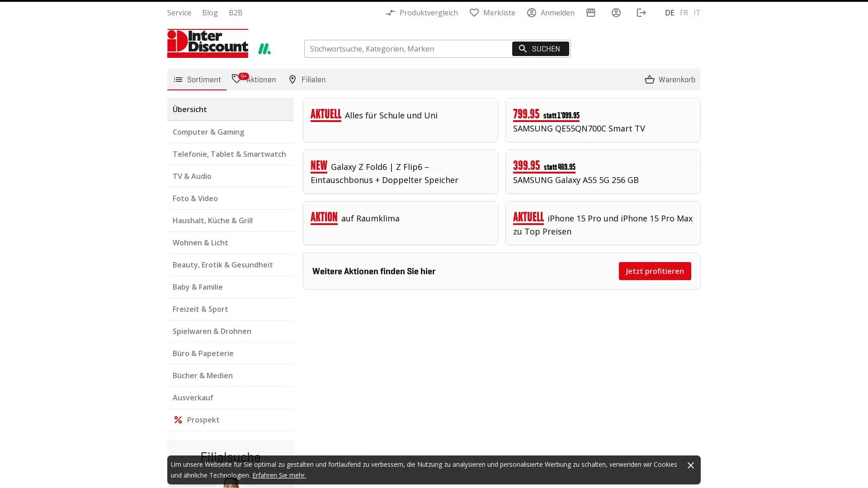The image size is (868, 488).
Task: Open the Aktionen tab
Action: tap(254, 80)
